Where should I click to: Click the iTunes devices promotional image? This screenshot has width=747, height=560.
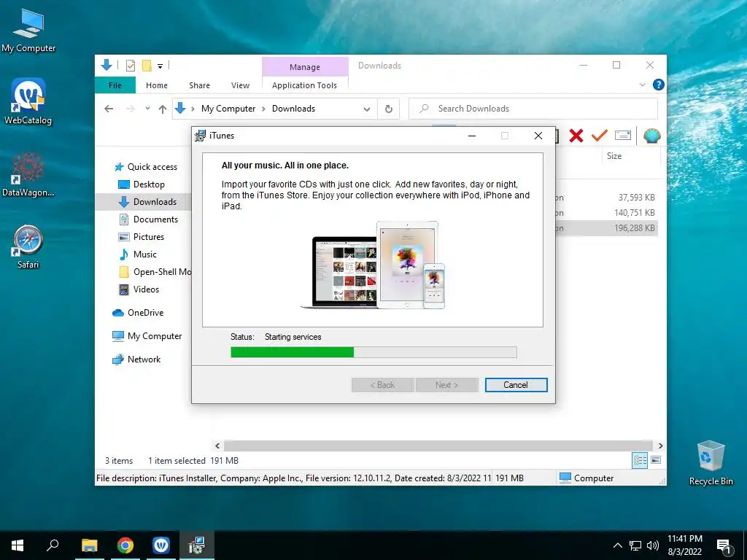[x=373, y=265]
